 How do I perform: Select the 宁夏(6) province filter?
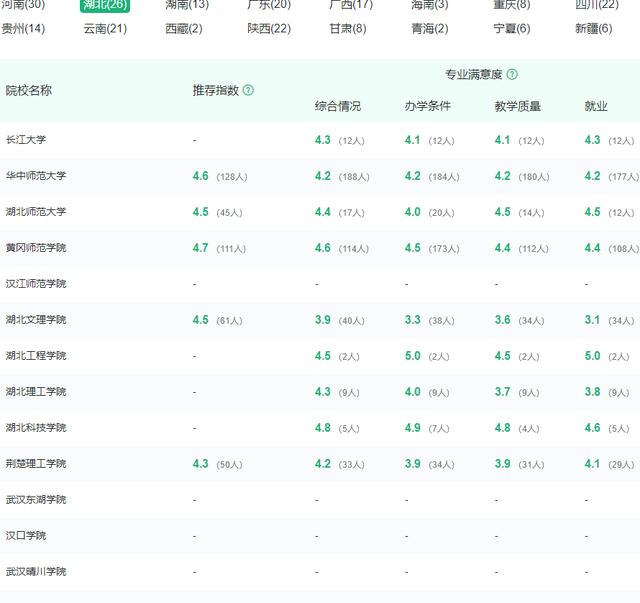[512, 29]
